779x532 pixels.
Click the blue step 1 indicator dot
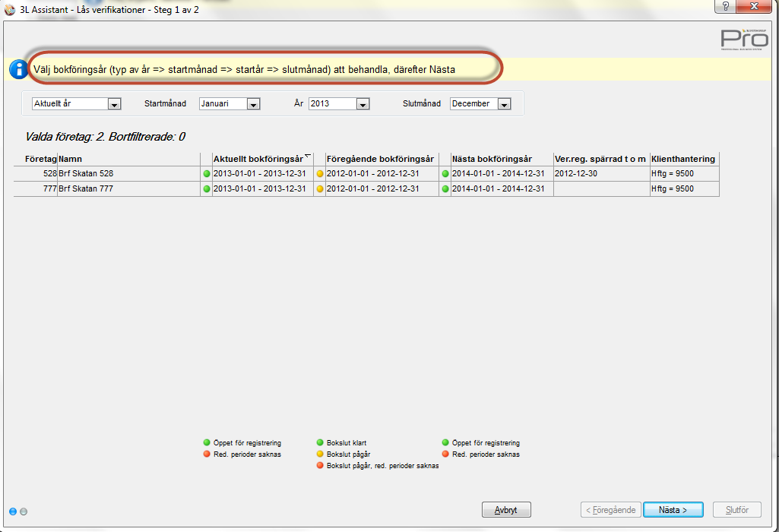[x=13, y=511]
